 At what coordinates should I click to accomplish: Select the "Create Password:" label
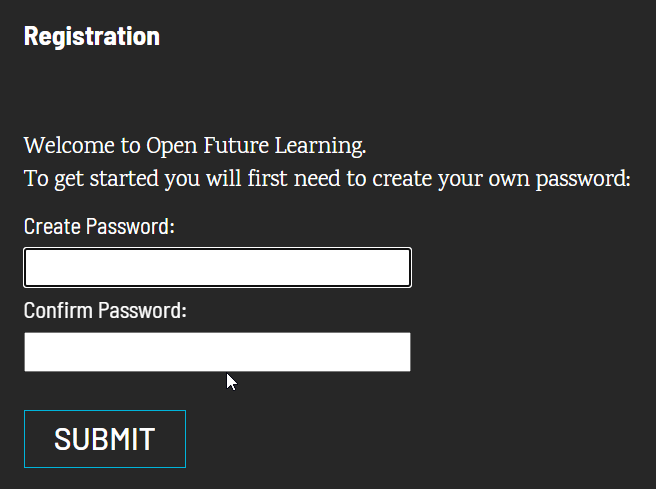click(99, 226)
